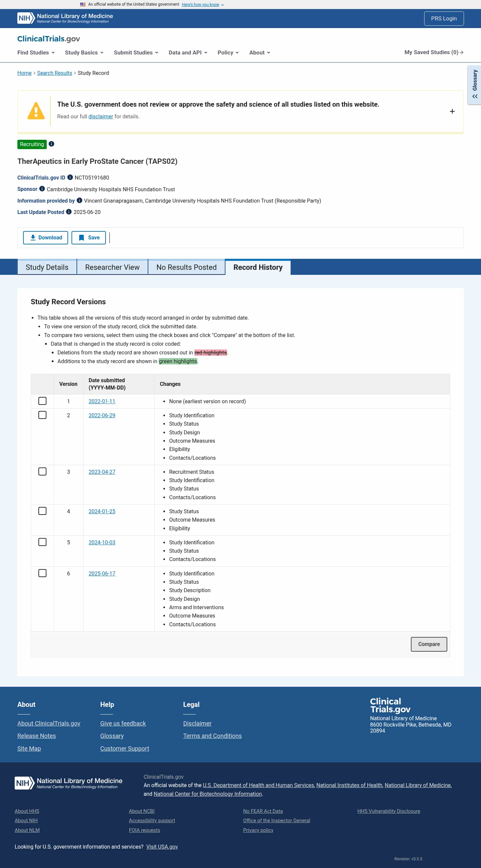Screen dimensions: 481x868
Task: Select checkbox for version 3
Action: [42, 471]
